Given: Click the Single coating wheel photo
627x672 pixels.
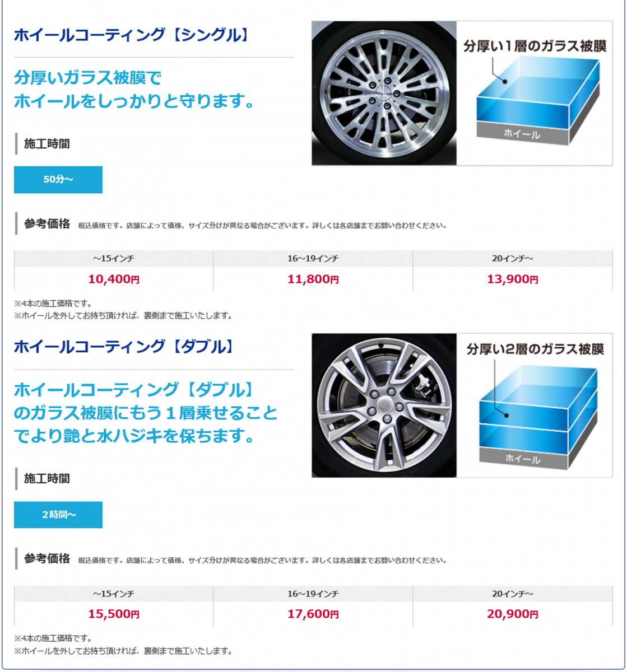Looking at the screenshot, I should 384,94.
